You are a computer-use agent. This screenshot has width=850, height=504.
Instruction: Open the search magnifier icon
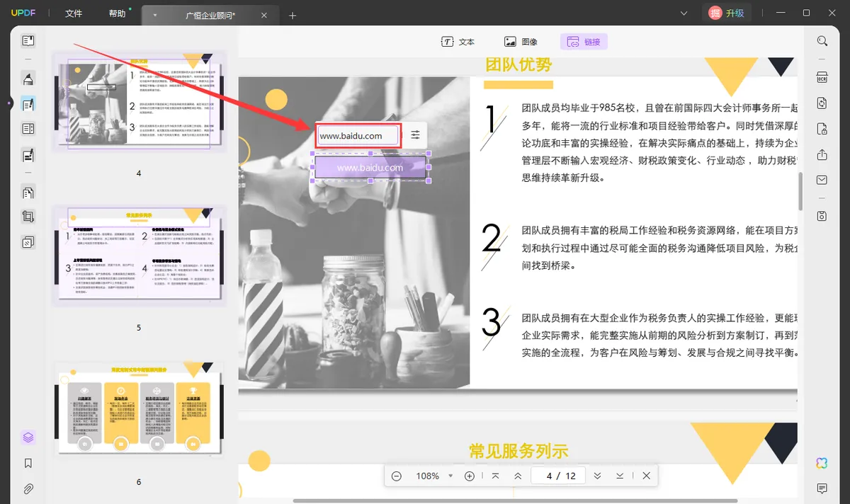(822, 41)
